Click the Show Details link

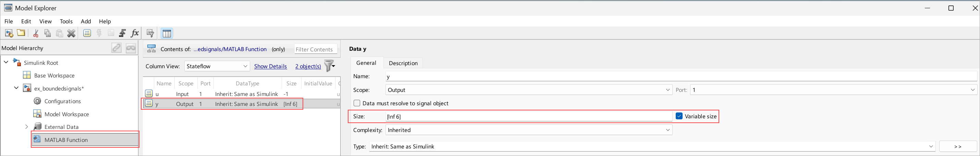tap(270, 66)
